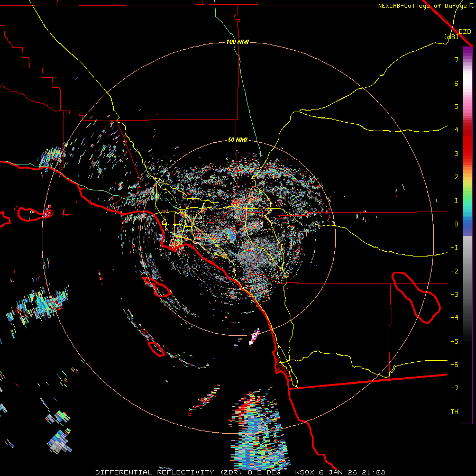Click the -2 value on the dB scale

click(454, 271)
